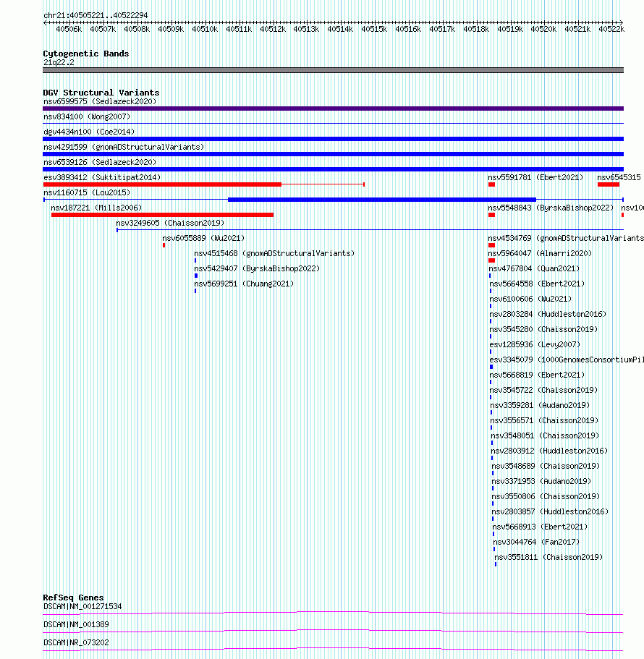Viewport: 644px width, 659px height.
Task: Click the 40510k ruler position
Action: point(205,29)
